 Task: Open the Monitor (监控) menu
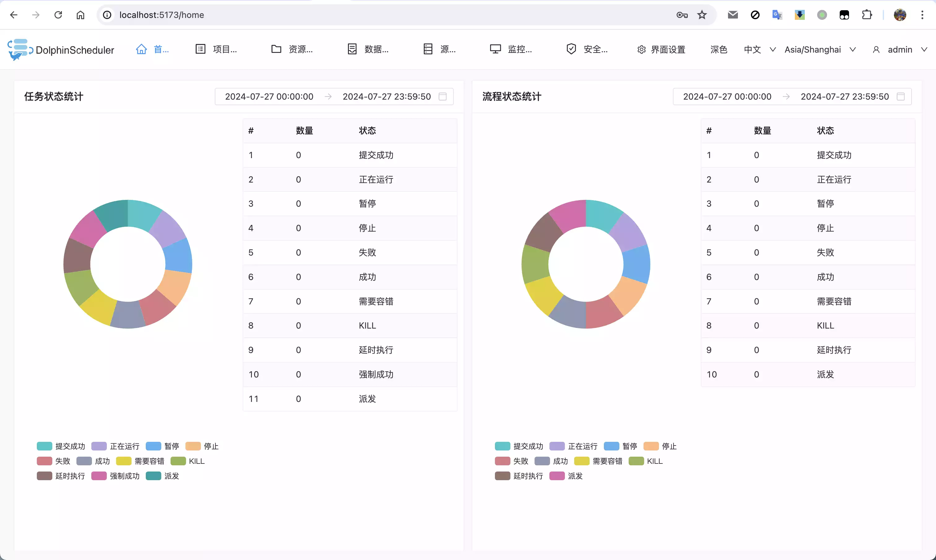(511, 50)
